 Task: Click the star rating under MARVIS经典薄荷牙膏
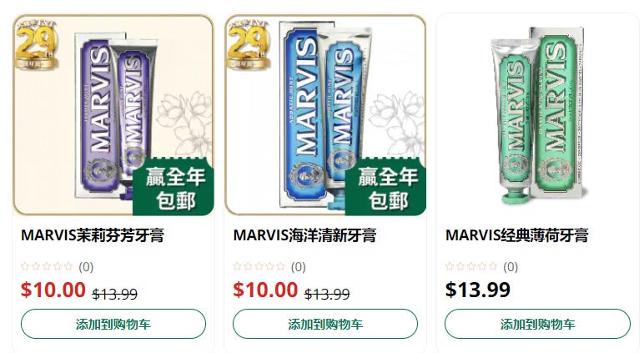[471, 267]
